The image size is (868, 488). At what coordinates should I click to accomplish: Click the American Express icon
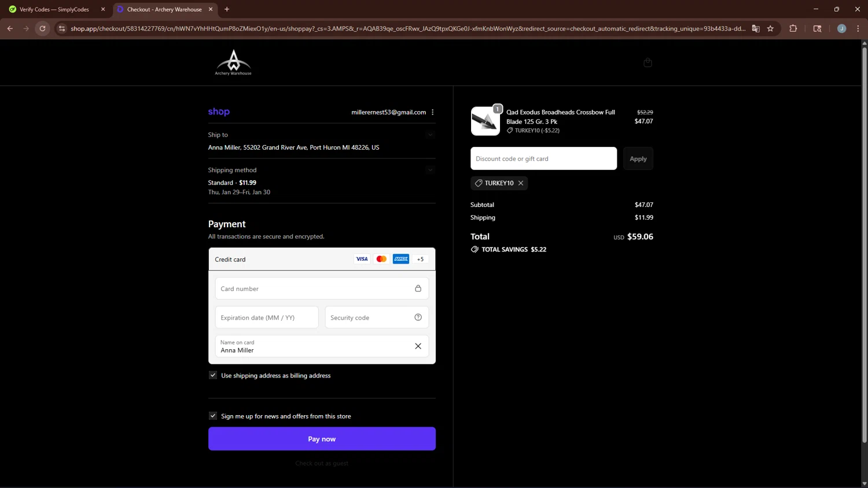pos(401,259)
